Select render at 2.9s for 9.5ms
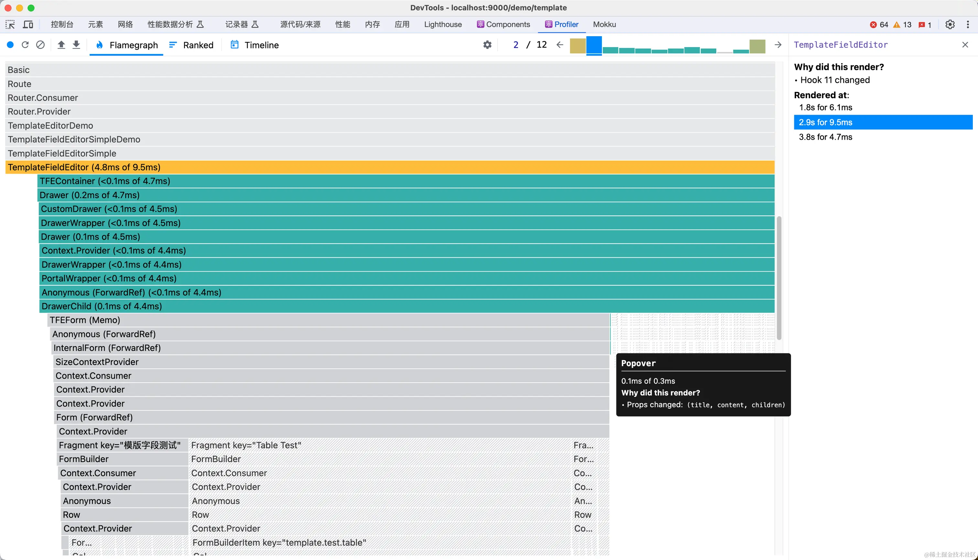Screen dimensions: 978x560 coord(883,122)
